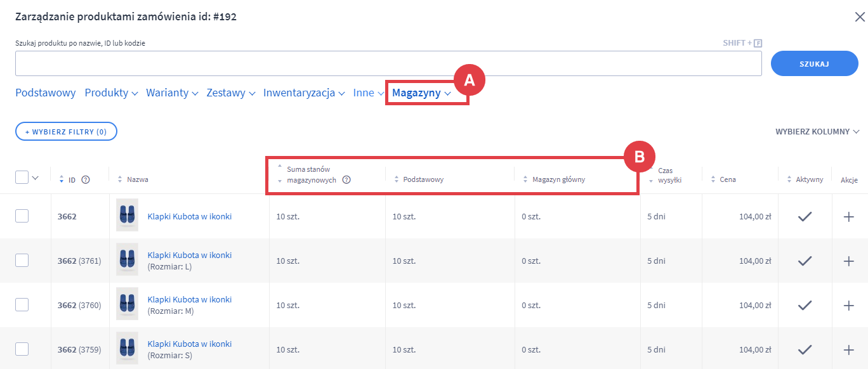This screenshot has width=868, height=369.
Task: Tick the checkbox for first product 3662
Action: tap(22, 216)
